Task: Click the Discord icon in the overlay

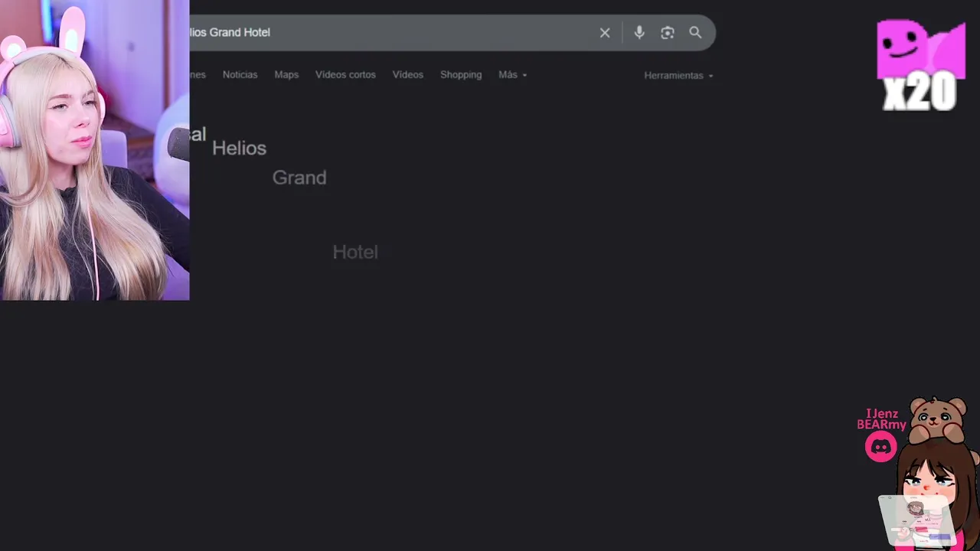Action: coord(880,447)
